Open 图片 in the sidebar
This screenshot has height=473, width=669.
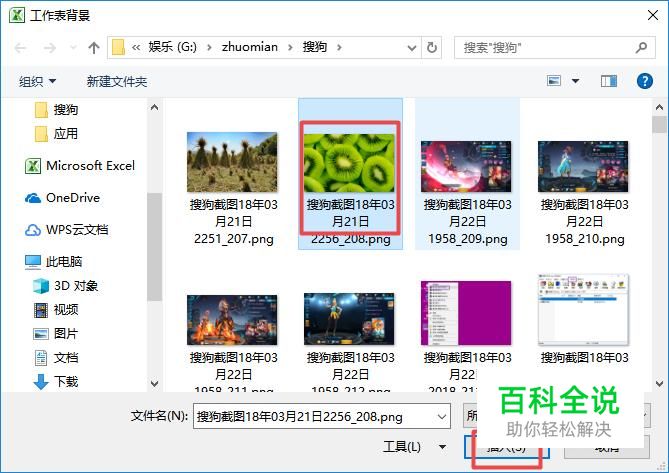click(56, 334)
